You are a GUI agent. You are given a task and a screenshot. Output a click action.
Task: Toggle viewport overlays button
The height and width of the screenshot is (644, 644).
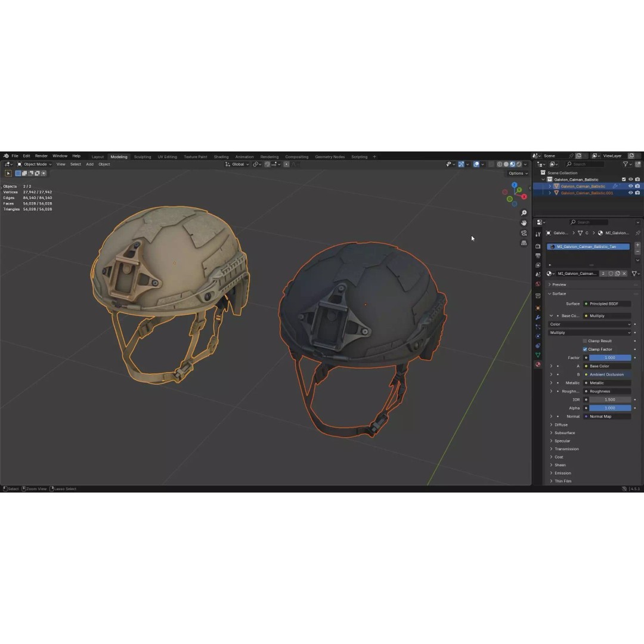click(x=476, y=165)
